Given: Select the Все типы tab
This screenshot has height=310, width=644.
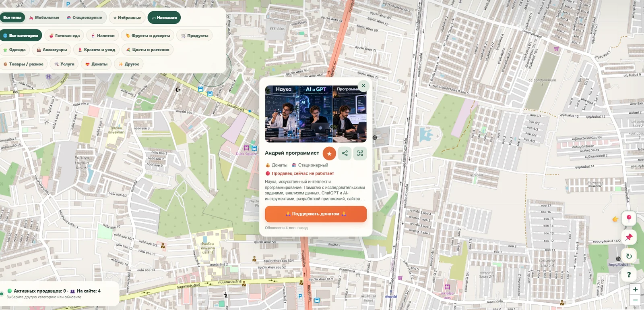Looking at the screenshot, I should tap(12, 18).
